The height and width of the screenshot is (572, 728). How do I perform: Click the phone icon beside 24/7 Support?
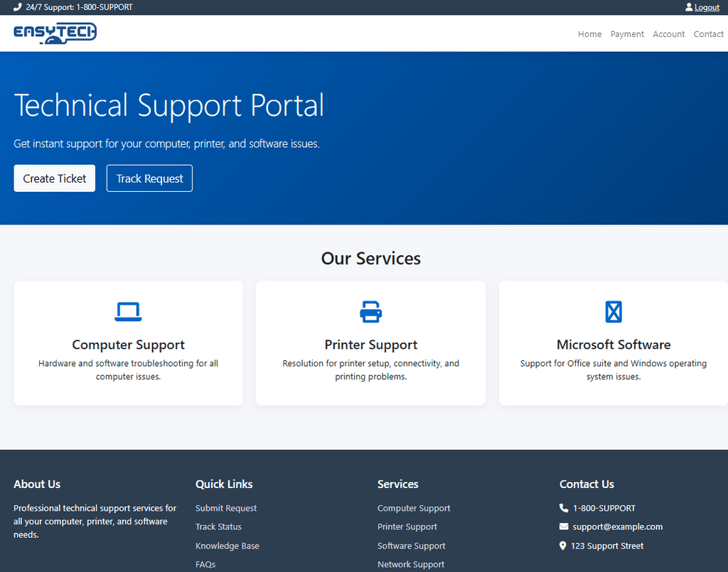(x=18, y=7)
